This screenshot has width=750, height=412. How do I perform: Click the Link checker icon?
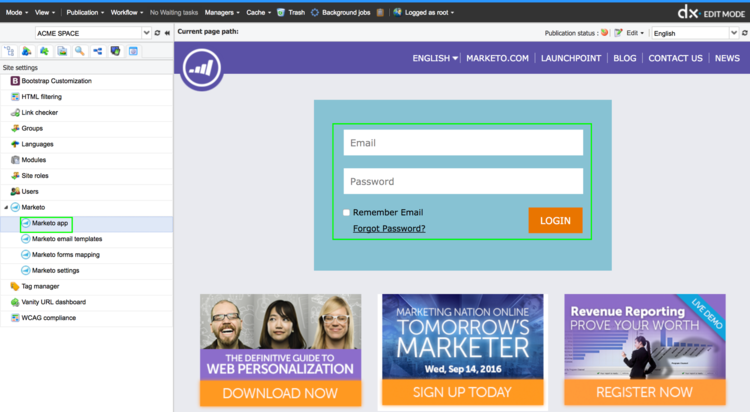point(15,112)
